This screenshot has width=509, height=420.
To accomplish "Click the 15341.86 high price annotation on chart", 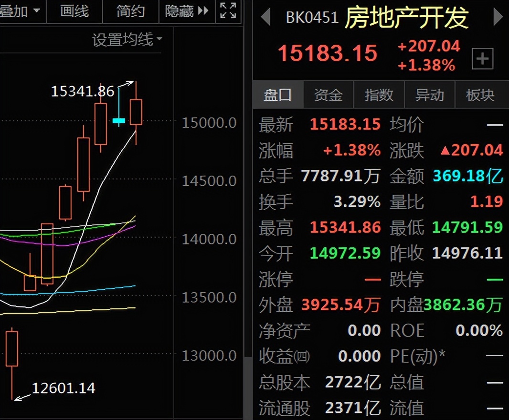I will coord(83,91).
